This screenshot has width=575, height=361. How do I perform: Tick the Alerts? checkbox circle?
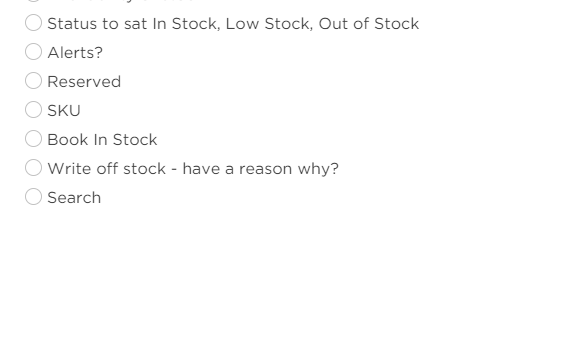[x=33, y=52]
